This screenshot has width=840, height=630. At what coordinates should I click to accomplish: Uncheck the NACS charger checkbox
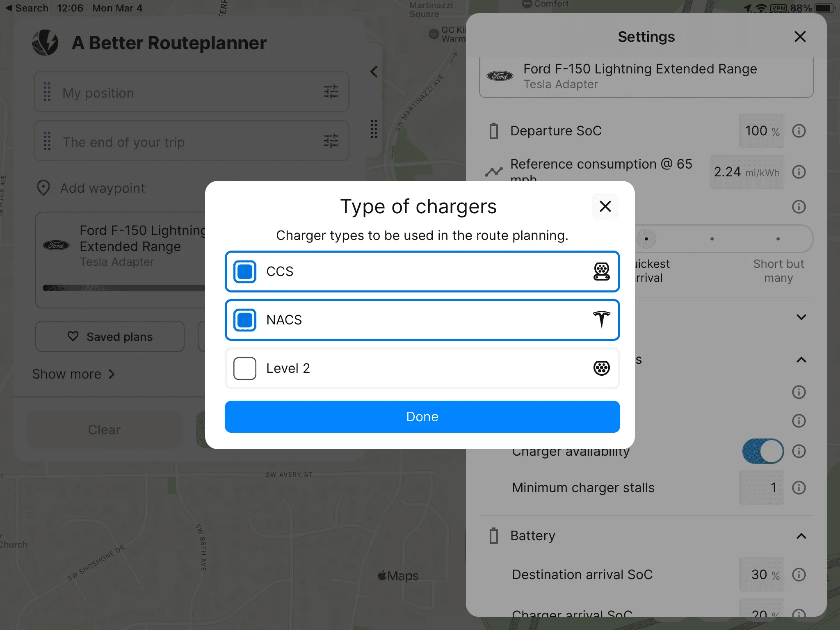pos(245,320)
